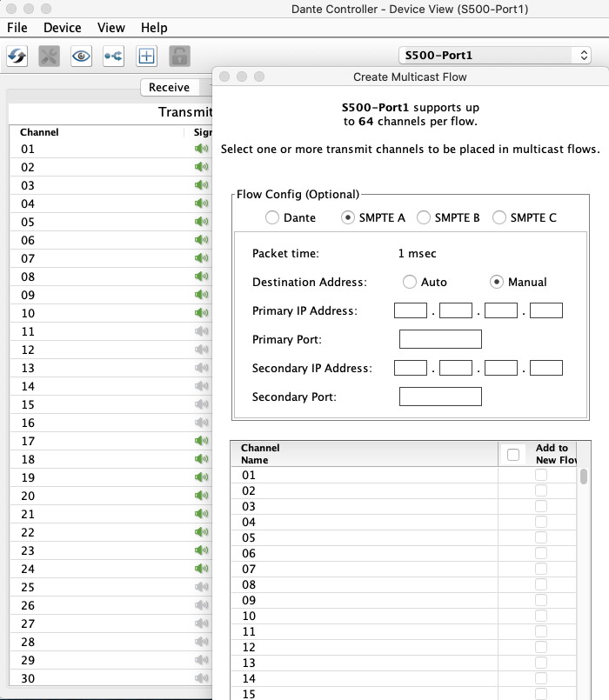Switch to the Receive tab

tap(169, 87)
